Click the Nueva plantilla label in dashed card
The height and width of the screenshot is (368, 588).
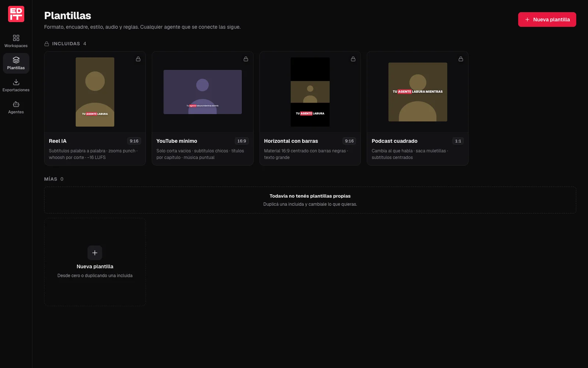pos(95,266)
